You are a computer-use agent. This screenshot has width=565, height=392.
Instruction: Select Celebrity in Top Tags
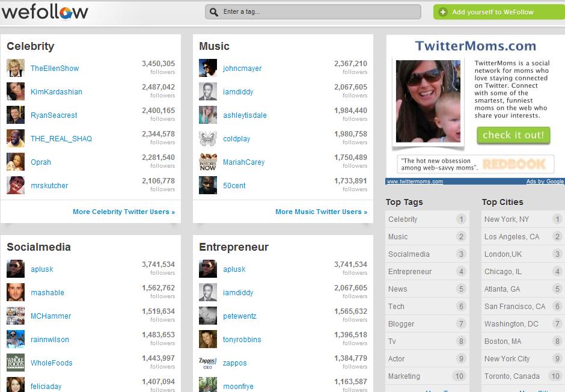click(x=427, y=219)
